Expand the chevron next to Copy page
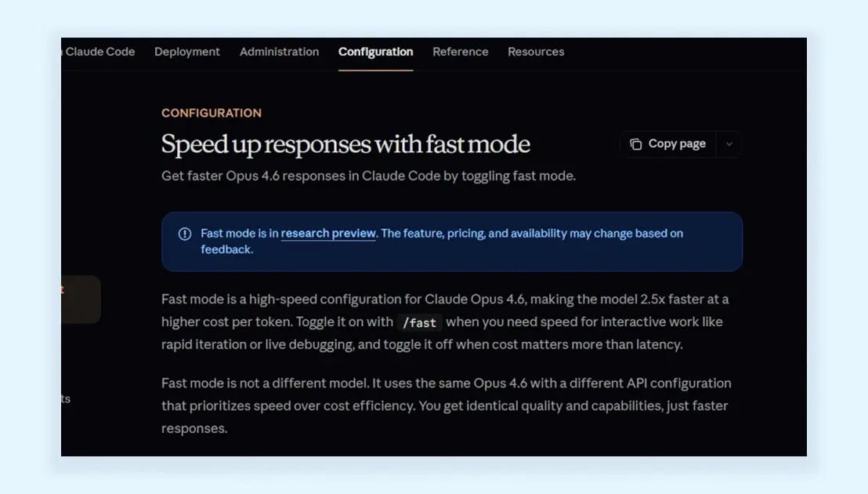Screen dimensions: 868x494 729,144
